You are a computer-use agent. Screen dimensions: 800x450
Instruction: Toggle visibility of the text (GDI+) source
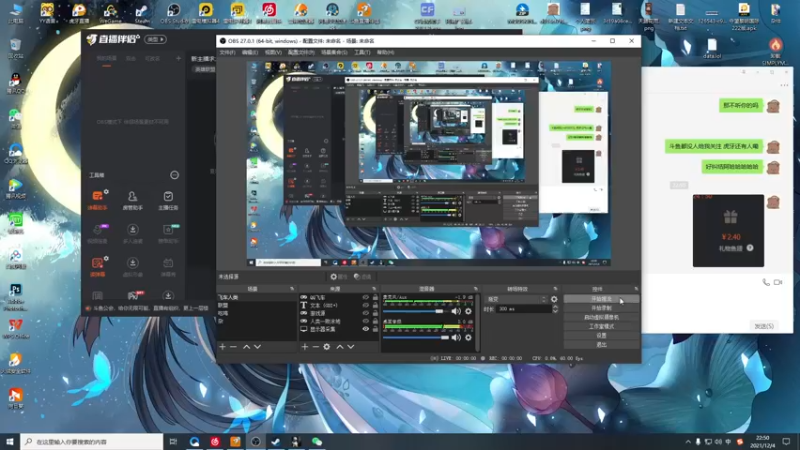(365, 305)
